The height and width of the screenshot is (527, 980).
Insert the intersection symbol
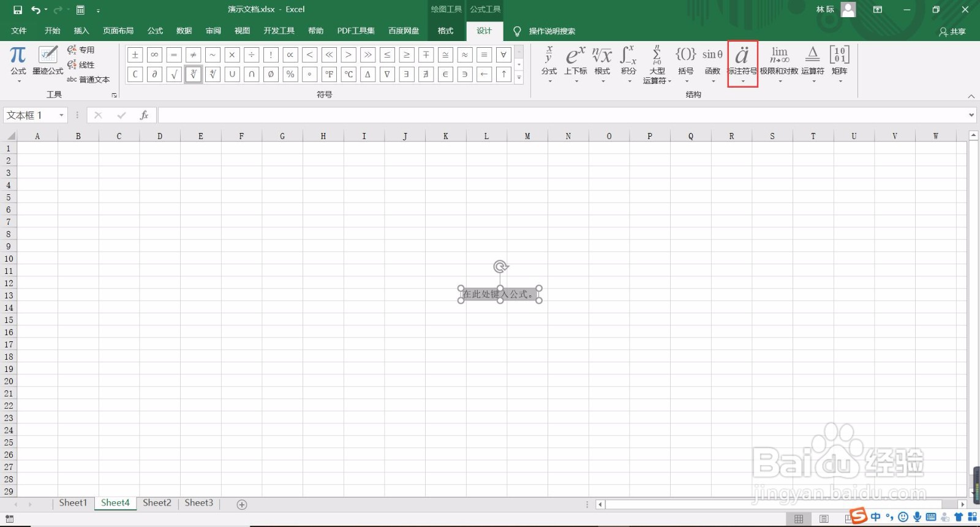point(251,74)
